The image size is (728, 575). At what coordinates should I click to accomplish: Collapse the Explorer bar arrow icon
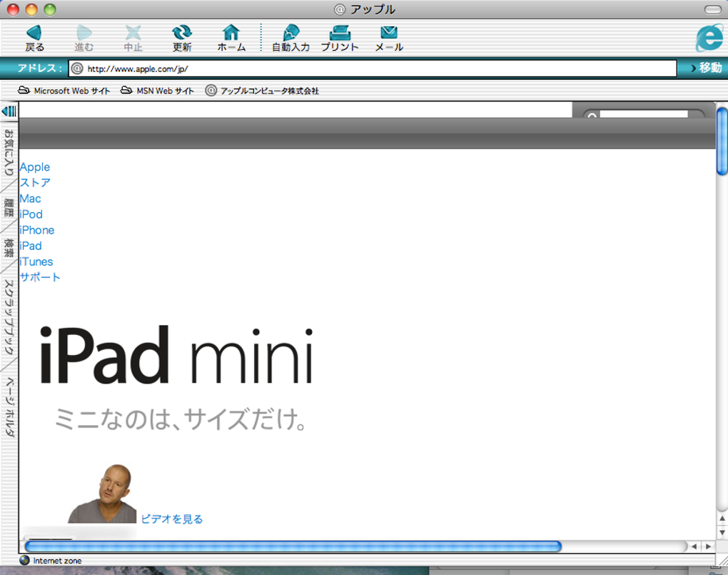point(9,111)
